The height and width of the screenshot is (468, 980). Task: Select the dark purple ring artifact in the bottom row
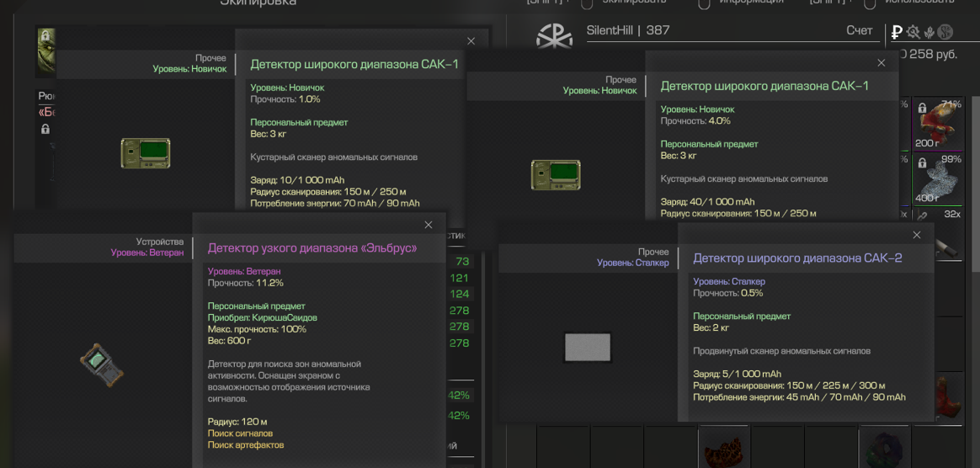pos(885,451)
